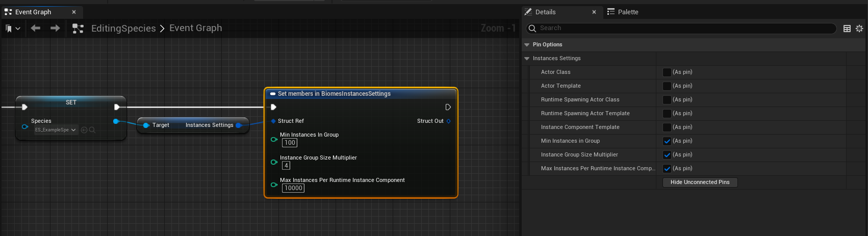Image resolution: width=868 pixels, height=236 pixels.
Task: Uncheck Instance Group Size Multiplier pin
Action: pos(667,155)
